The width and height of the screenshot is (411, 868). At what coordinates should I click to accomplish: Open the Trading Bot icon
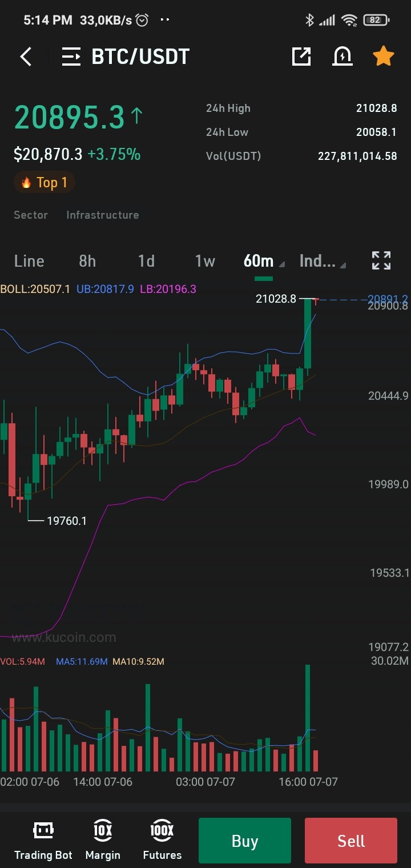click(43, 840)
